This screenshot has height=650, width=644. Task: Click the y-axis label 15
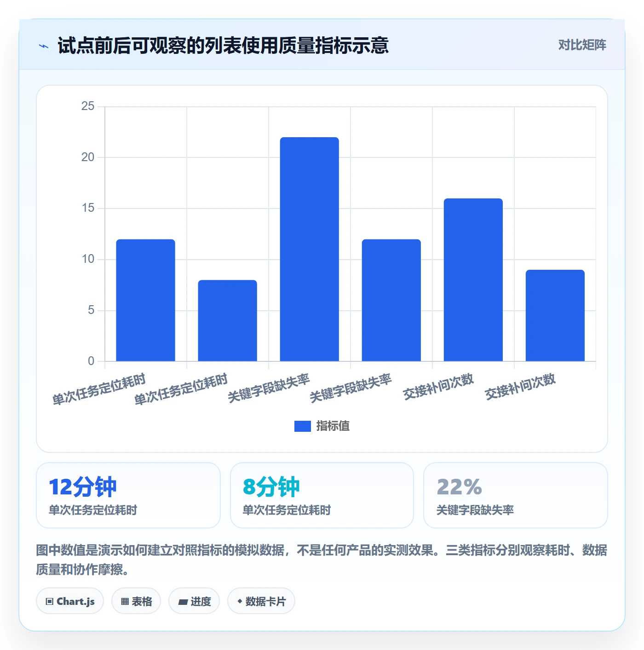pyautogui.click(x=88, y=208)
